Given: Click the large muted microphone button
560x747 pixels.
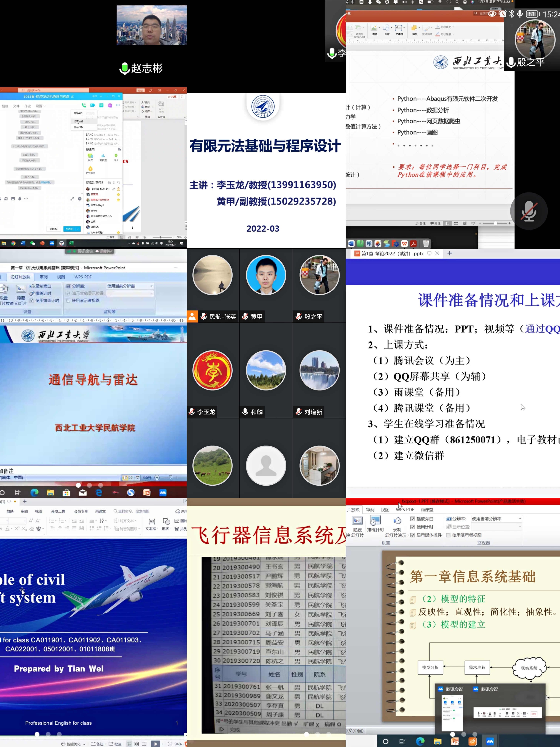Looking at the screenshot, I should click(x=529, y=211).
